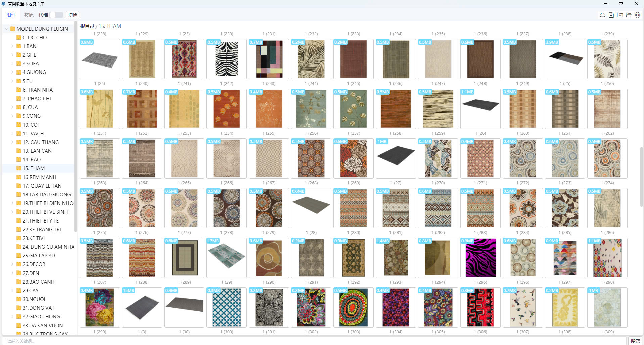This screenshot has width=644, height=345.
Task: Open settings via the gear icon
Action: pos(637,15)
